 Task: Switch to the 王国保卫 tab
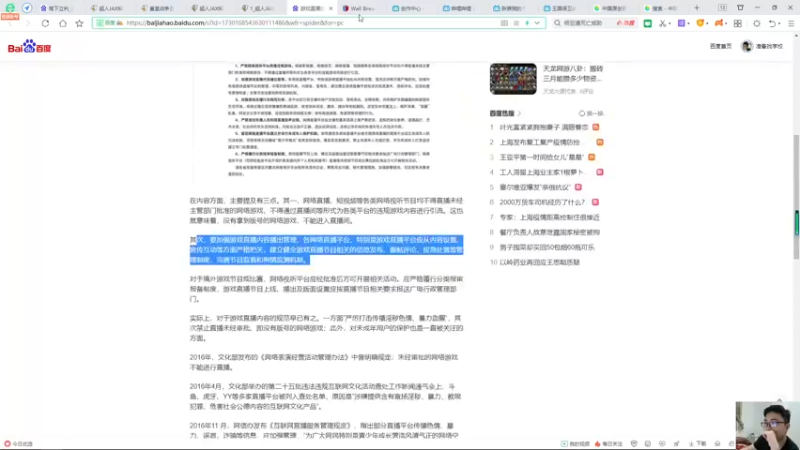point(561,8)
